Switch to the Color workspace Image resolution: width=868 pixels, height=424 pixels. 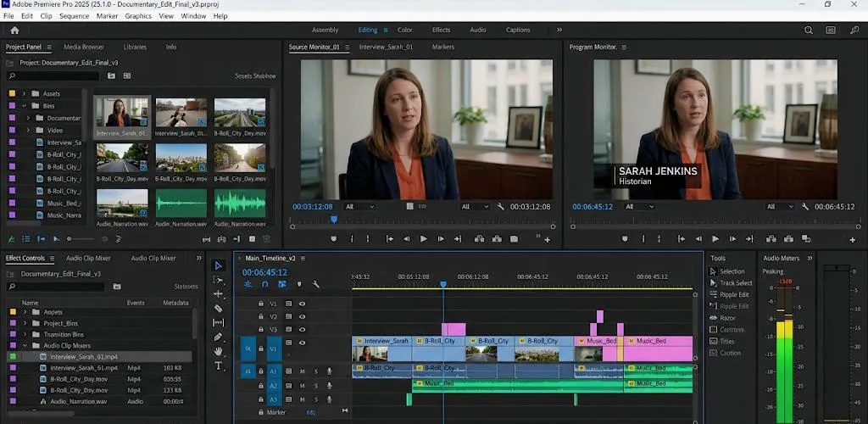pos(404,30)
